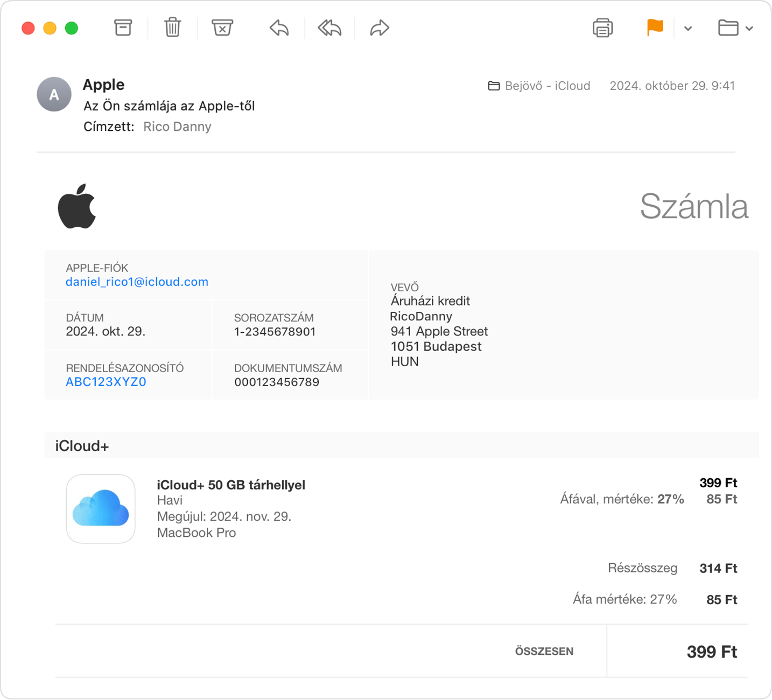Click the Áfával, mértéke: 27% label
772x700 pixels.
[x=622, y=500]
